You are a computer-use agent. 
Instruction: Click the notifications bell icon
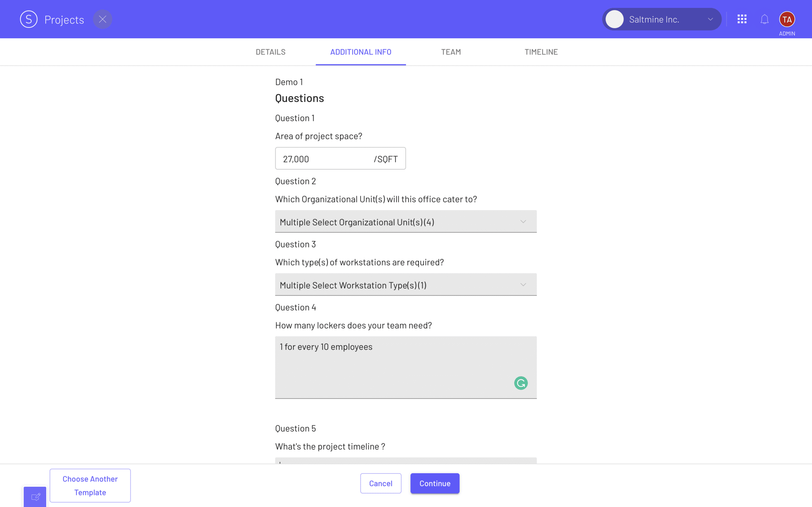point(765,19)
